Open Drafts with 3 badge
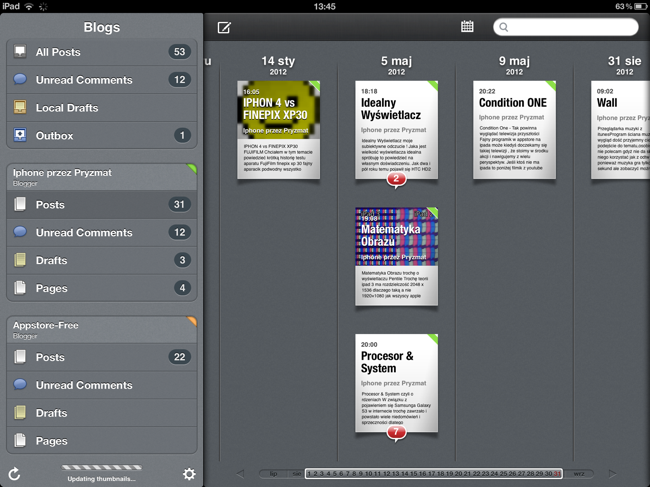The image size is (650, 487). pyautogui.click(x=102, y=260)
